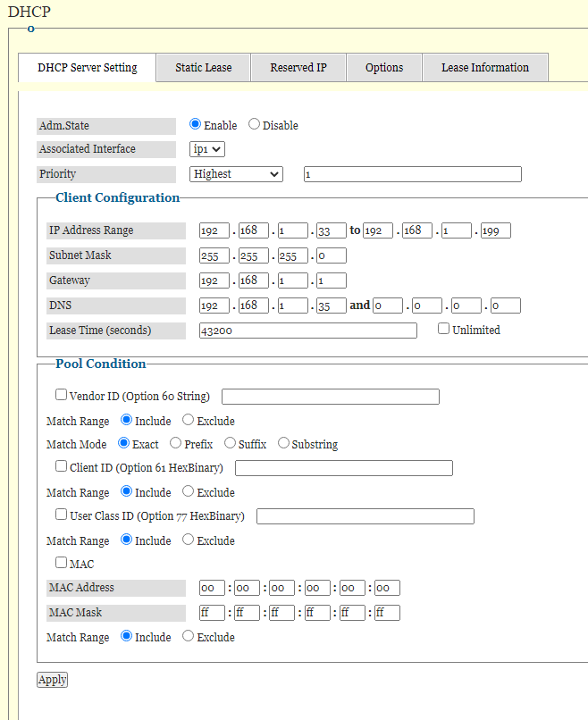Click the third MAC Address byte field
The height and width of the screenshot is (720, 588).
[282, 588]
